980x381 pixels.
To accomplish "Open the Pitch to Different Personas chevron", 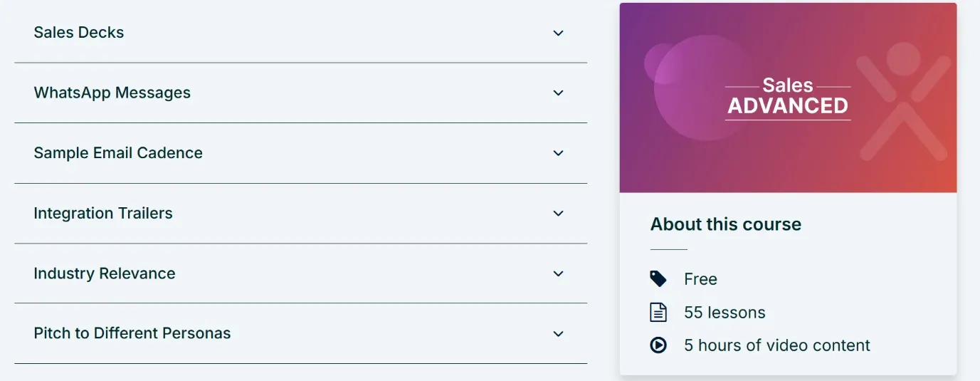I will (x=559, y=333).
